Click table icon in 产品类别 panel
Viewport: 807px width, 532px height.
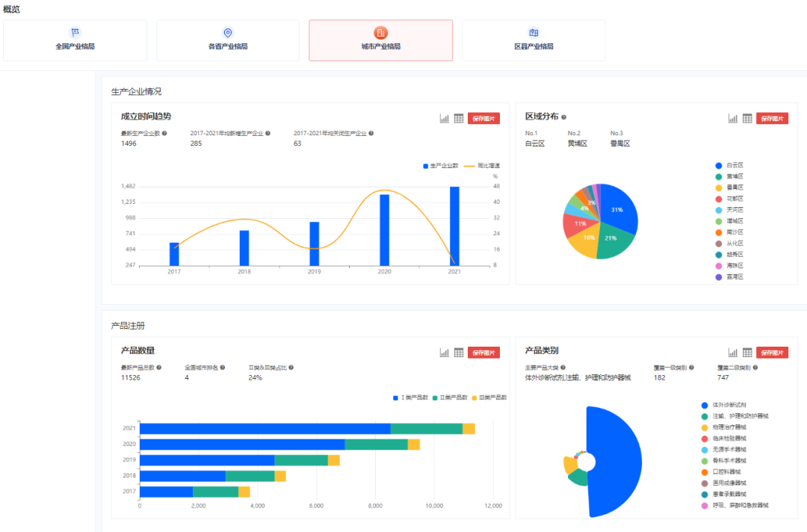(x=747, y=353)
